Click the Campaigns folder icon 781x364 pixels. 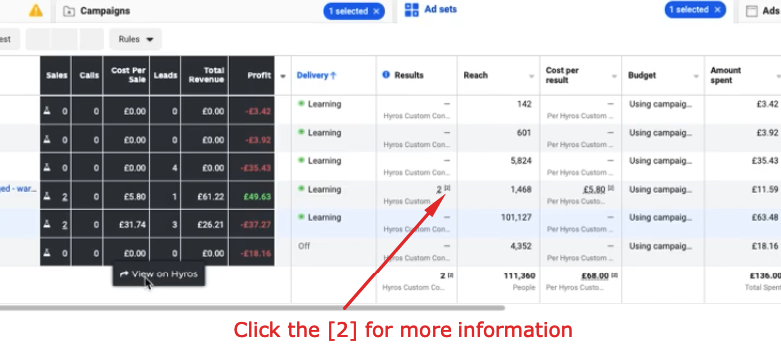pyautogui.click(x=69, y=11)
